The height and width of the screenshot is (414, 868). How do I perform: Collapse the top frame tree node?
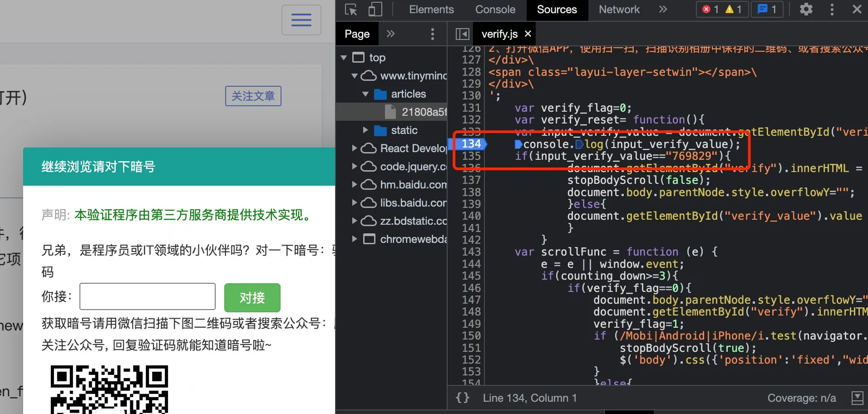coord(344,58)
